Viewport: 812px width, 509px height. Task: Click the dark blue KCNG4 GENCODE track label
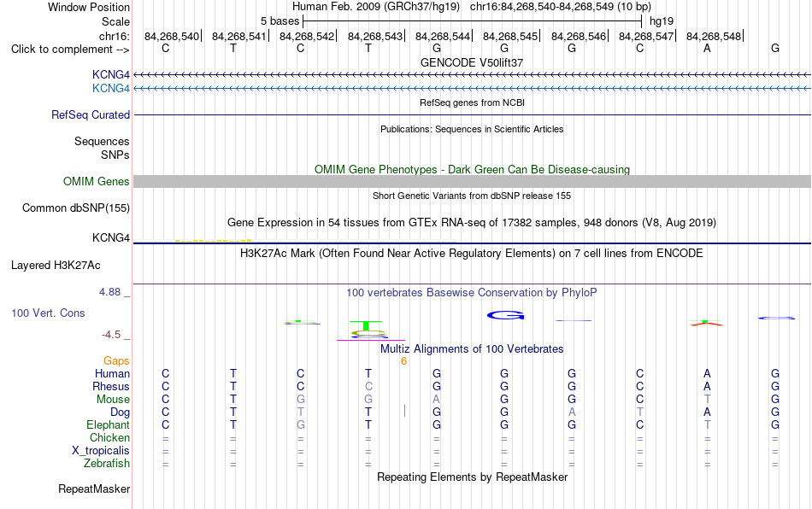click(x=111, y=74)
